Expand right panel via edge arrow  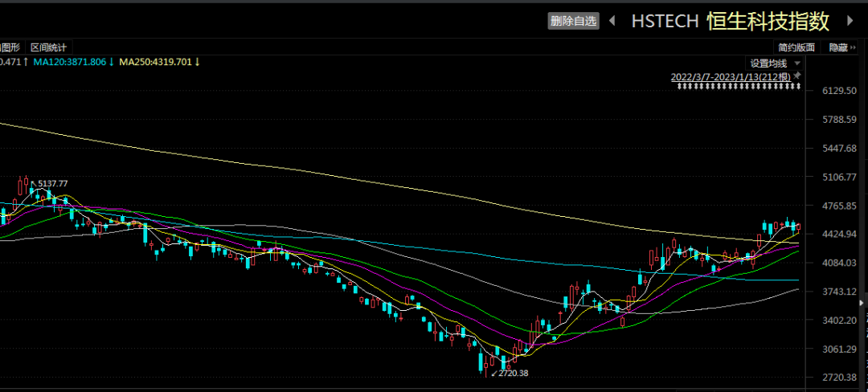[862, 304]
